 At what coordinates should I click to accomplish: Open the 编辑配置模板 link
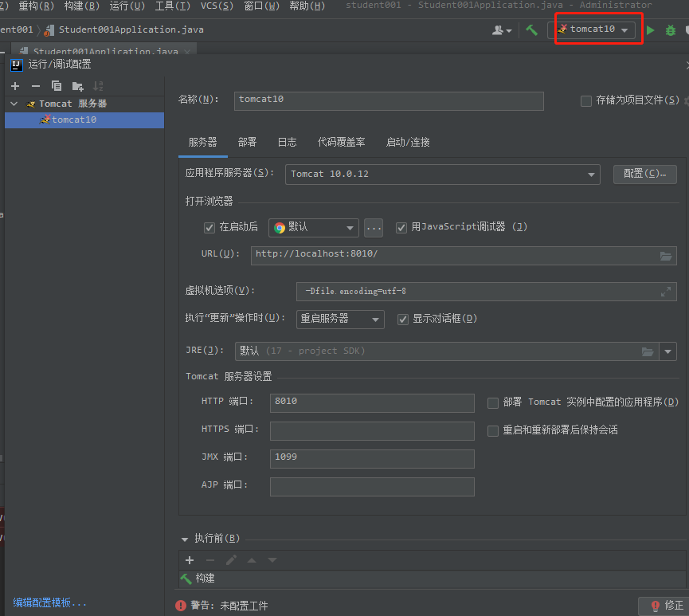(49, 602)
